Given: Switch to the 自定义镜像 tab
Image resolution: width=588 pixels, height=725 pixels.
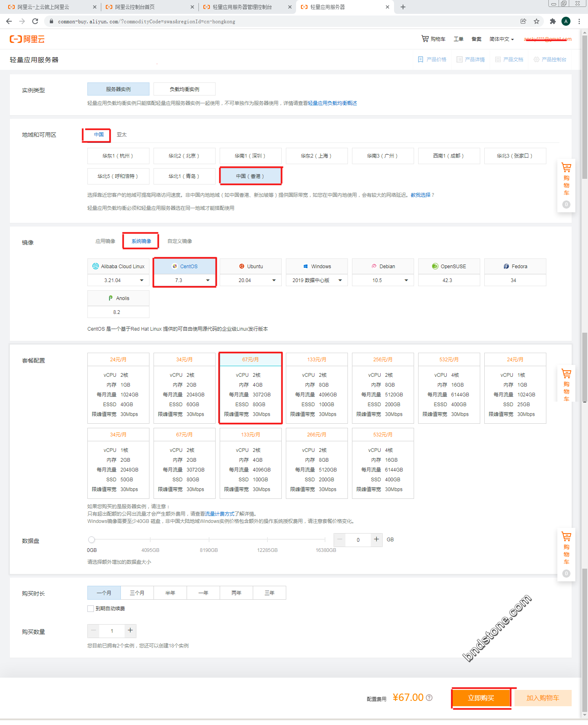Looking at the screenshot, I should [180, 241].
